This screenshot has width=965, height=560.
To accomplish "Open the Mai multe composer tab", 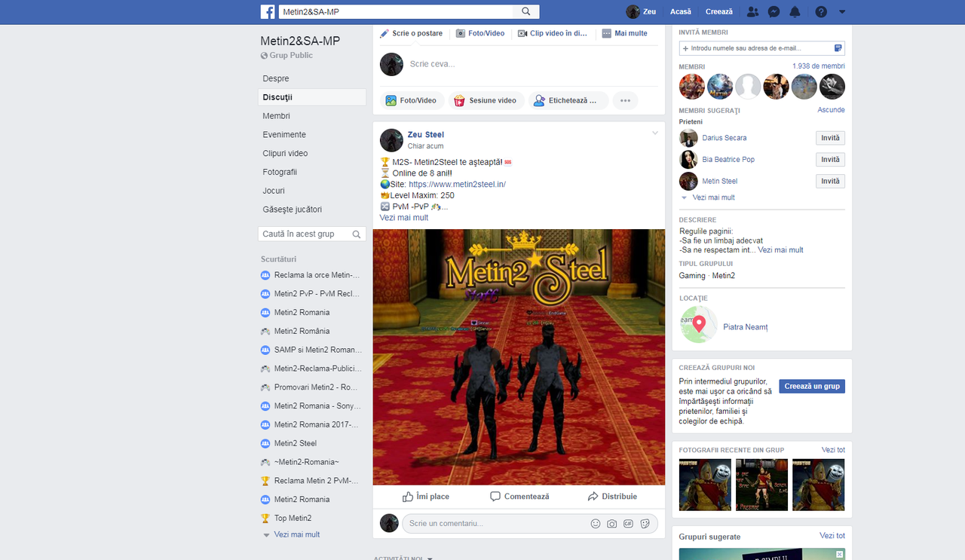I will tap(625, 33).
